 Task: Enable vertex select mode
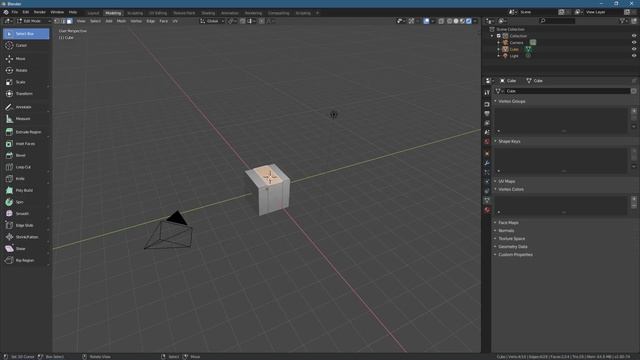point(57,21)
